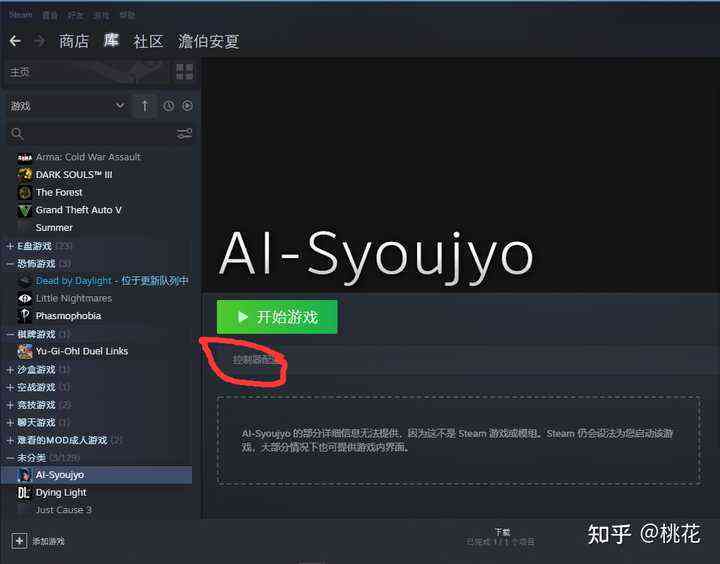This screenshot has width=720, height=564.
Task: Select Summer in the game list
Action: (54, 228)
